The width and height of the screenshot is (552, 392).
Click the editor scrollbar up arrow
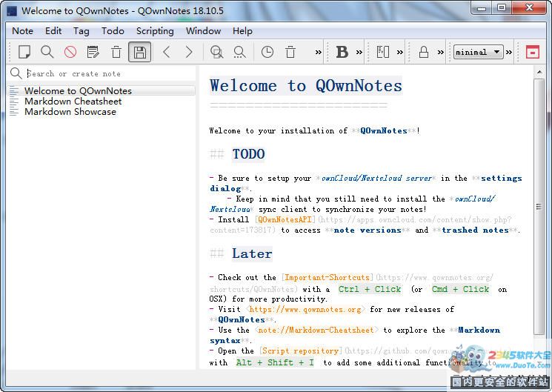[539, 72]
